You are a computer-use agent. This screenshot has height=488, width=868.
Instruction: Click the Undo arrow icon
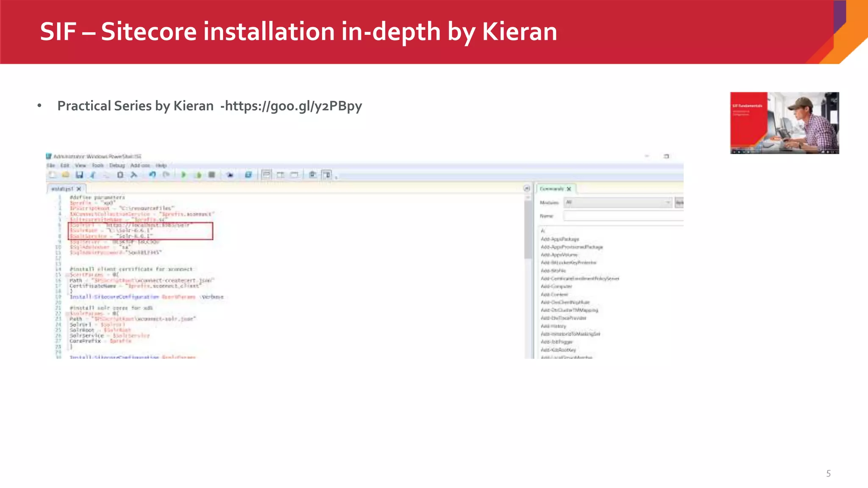(152, 175)
